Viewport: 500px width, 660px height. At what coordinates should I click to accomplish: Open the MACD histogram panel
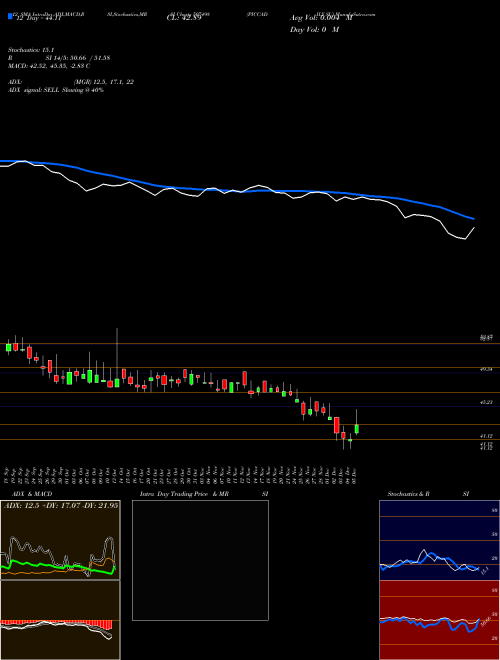click(60, 620)
